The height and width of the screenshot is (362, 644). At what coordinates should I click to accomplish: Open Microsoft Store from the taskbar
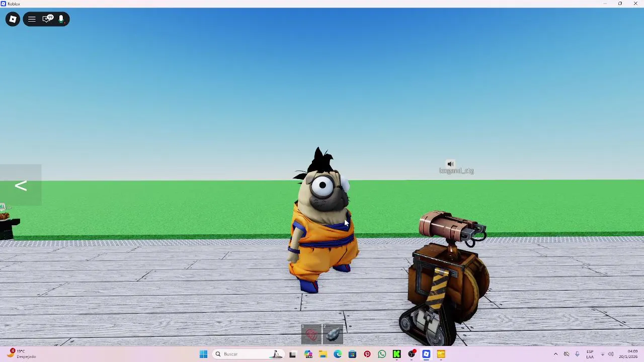pyautogui.click(x=352, y=354)
